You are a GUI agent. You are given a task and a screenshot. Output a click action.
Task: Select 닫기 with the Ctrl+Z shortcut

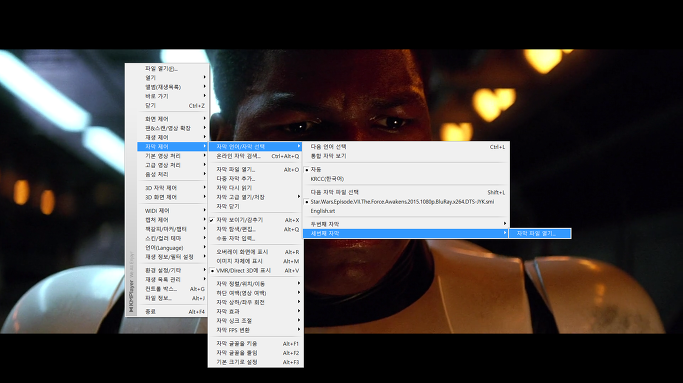point(172,105)
